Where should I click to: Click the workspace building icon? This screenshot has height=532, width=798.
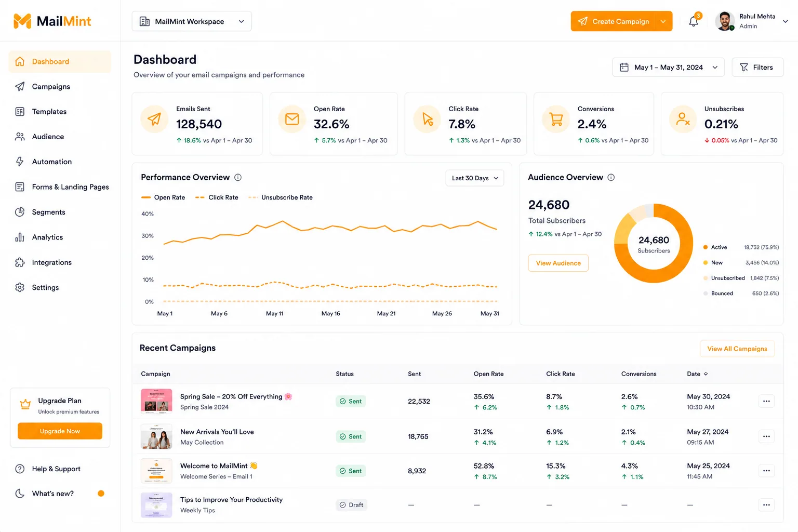point(145,21)
